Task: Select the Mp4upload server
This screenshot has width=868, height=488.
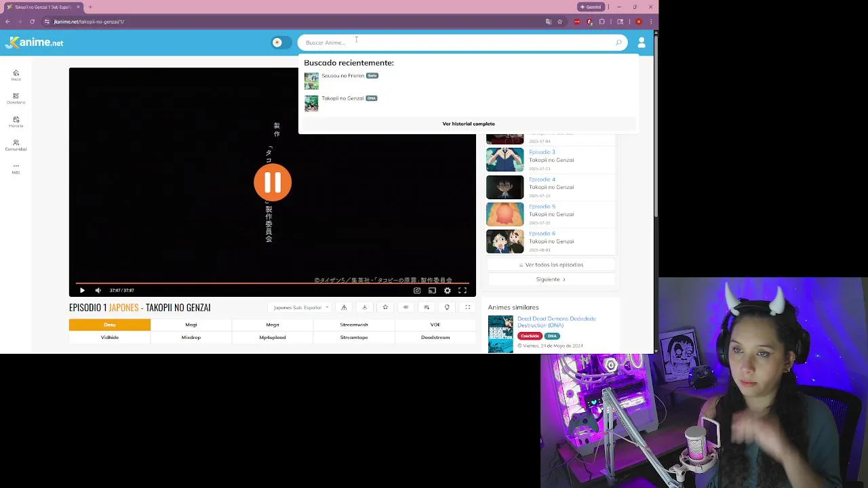Action: click(x=273, y=338)
